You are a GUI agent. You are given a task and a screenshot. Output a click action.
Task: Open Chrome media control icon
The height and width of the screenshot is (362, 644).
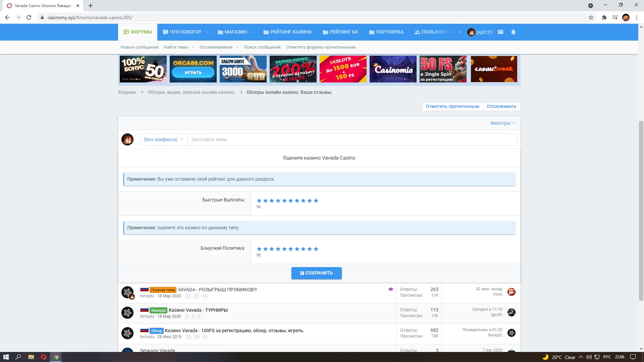click(x=615, y=17)
